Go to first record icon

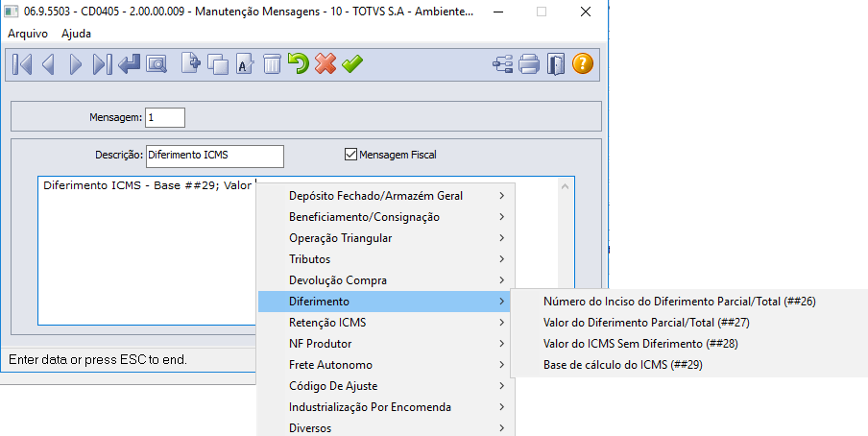[x=22, y=64]
